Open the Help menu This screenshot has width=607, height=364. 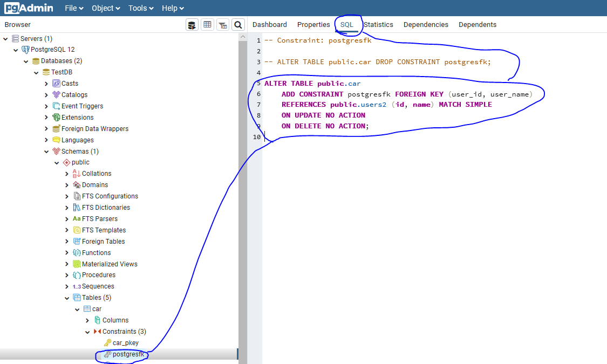click(173, 8)
